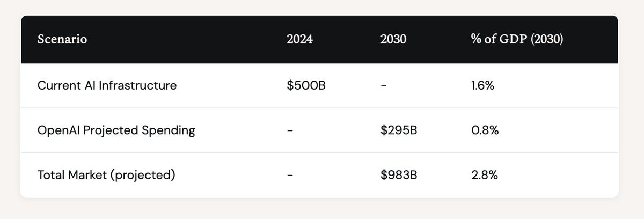Select the $983B value

pyautogui.click(x=398, y=175)
